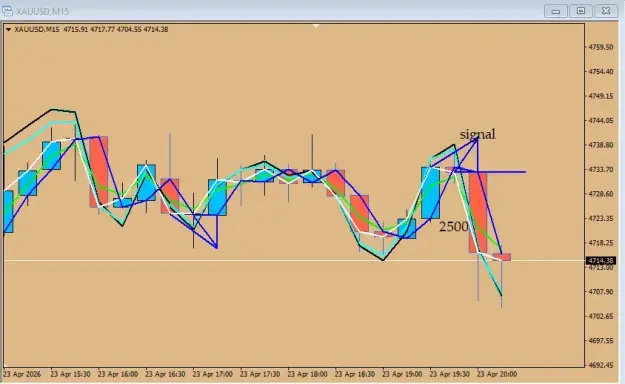Screen dimensions: 625x384
Task: Click the 4749.15 price axis label
Action: point(601,96)
